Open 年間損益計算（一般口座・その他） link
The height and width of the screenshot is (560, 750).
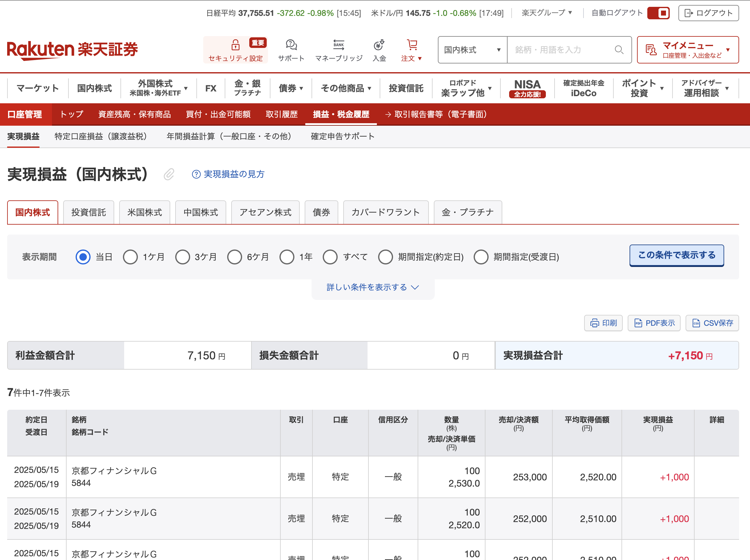click(x=231, y=136)
